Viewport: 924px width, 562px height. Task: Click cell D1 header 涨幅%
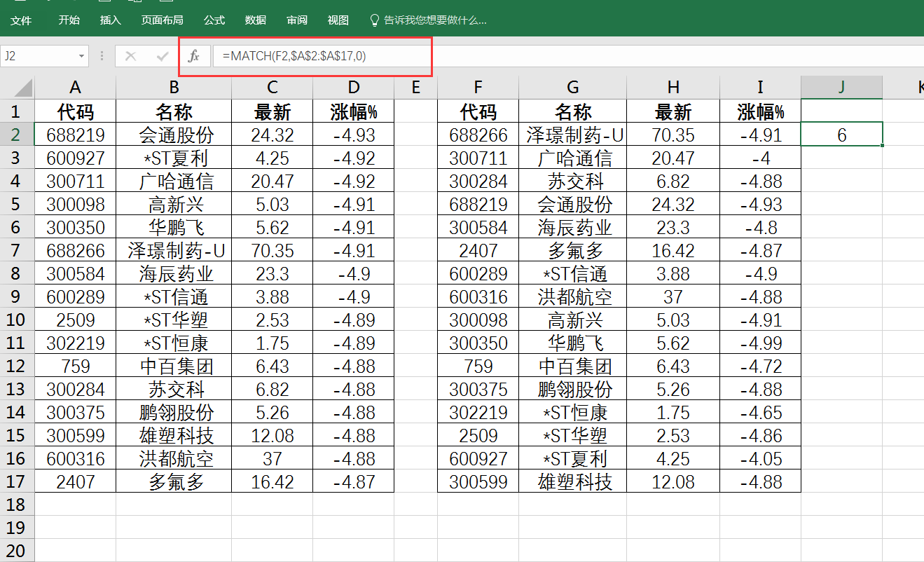354,111
